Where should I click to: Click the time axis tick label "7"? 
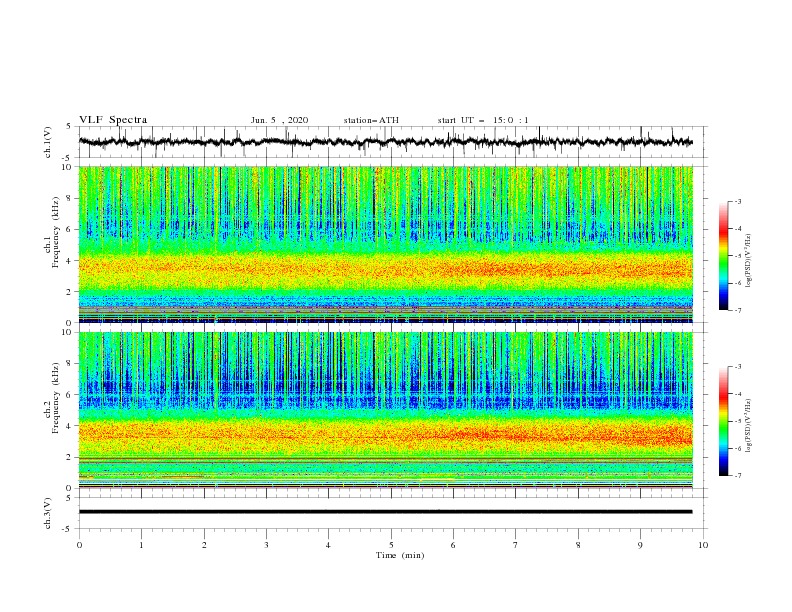point(516,545)
